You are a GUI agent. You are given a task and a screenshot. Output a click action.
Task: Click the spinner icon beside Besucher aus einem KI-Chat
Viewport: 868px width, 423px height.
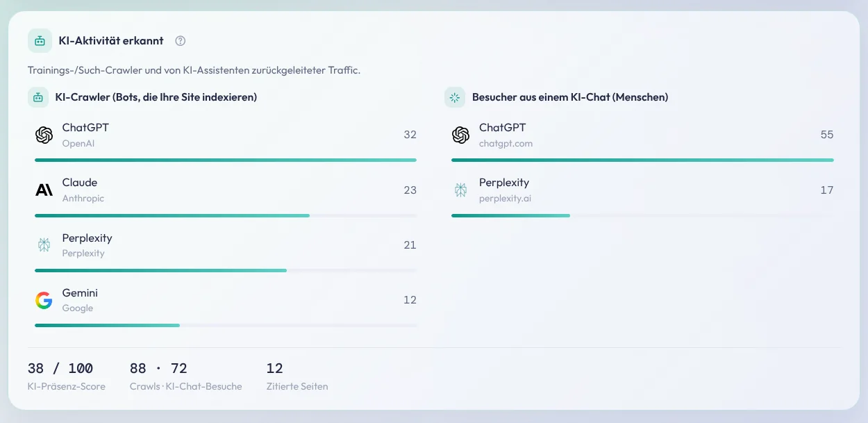point(455,97)
